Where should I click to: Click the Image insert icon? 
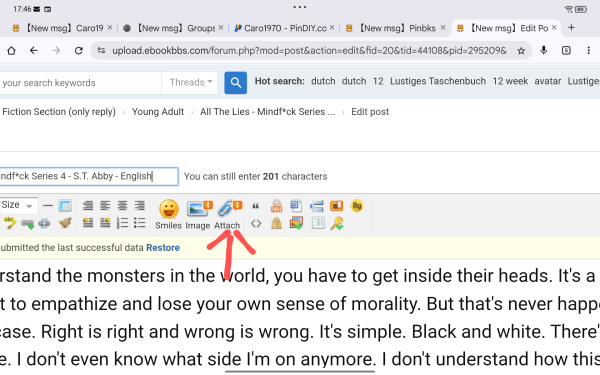click(x=198, y=214)
